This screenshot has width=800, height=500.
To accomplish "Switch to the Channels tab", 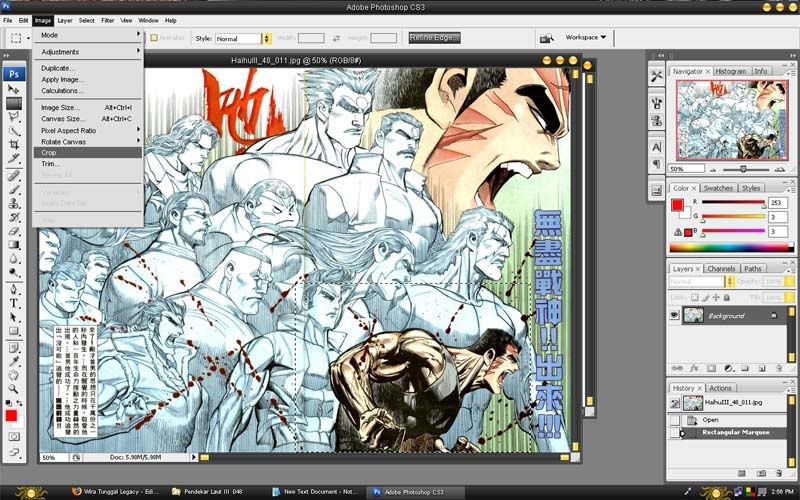I will [x=721, y=268].
